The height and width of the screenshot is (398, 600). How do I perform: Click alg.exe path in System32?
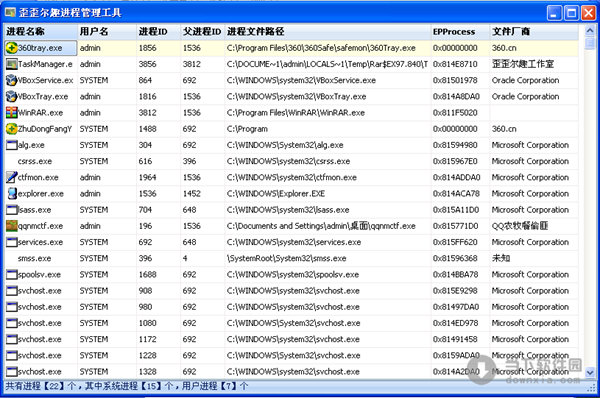[285, 145]
